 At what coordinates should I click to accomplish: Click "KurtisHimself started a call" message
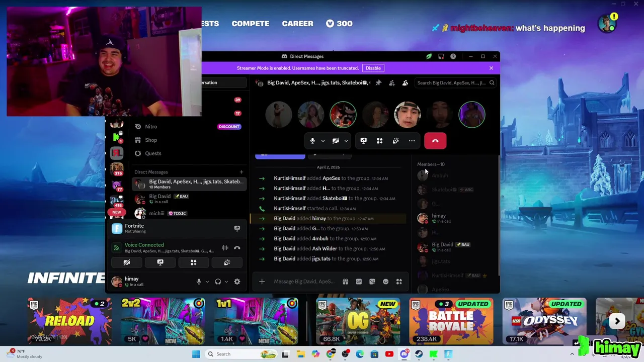(314, 208)
